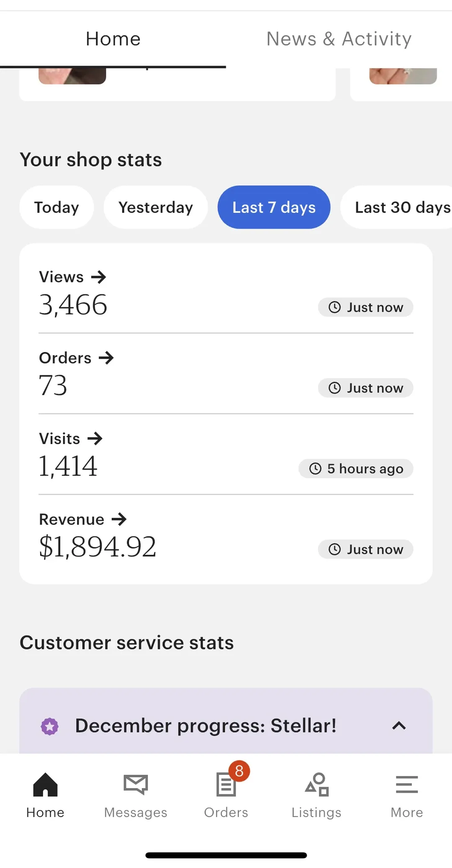Switch to the Home top tab
Image resolution: width=452 pixels, height=868 pixels.
(x=113, y=39)
